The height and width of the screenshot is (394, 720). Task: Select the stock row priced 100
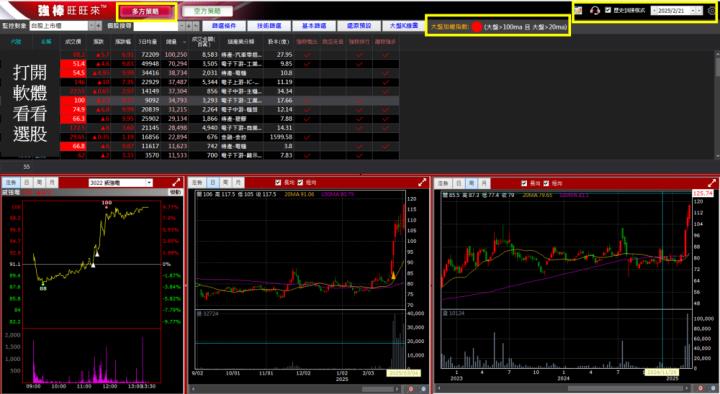coord(230,100)
